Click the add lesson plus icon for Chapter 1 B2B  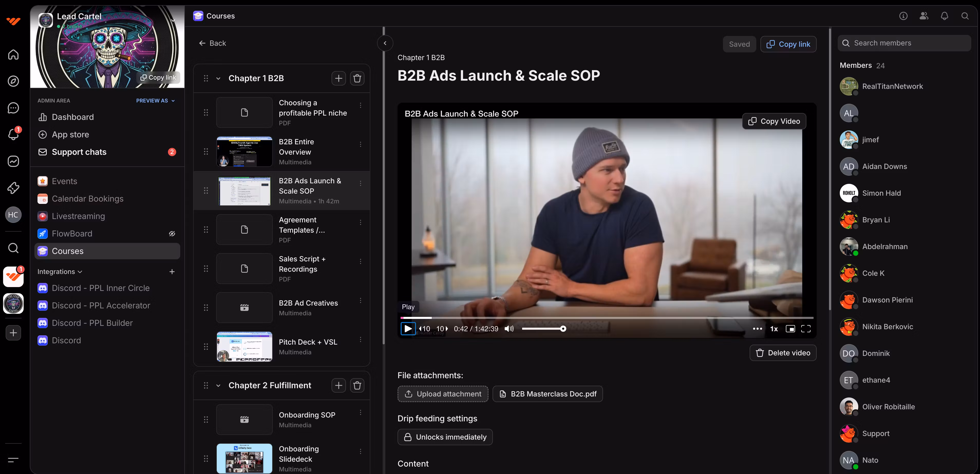[338, 78]
